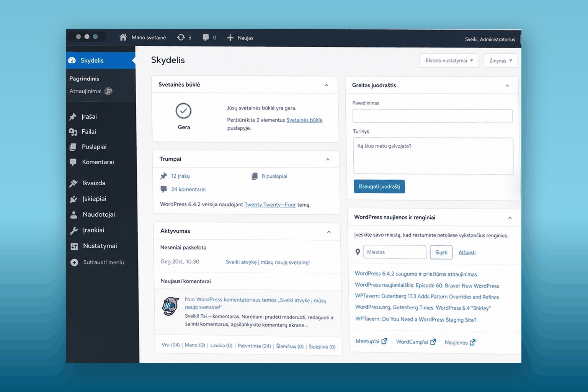
Task: Click into the Pavadinimas title field
Action: [x=433, y=116]
